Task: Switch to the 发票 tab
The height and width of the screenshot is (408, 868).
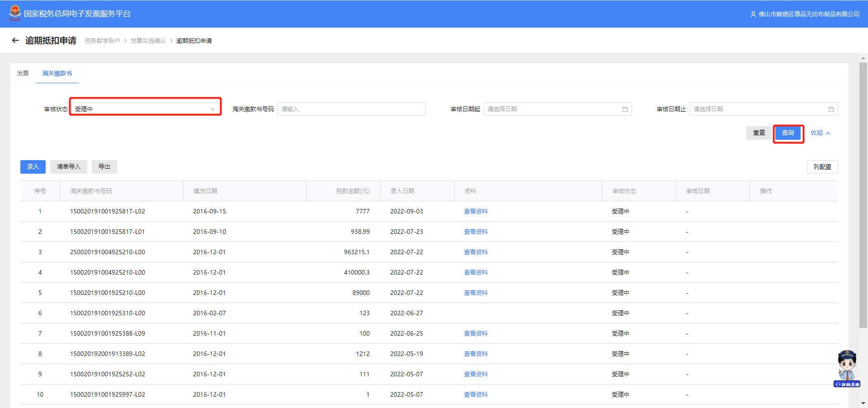Action: tap(23, 74)
